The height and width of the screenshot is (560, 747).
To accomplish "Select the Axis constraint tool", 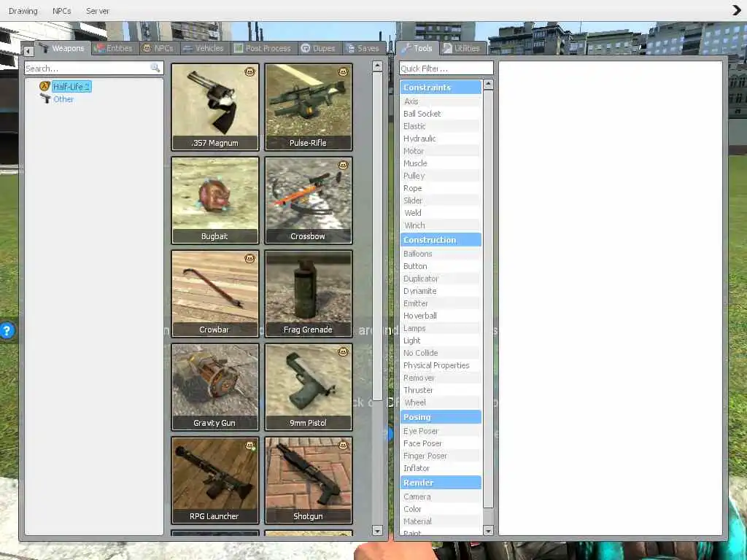I will (x=441, y=101).
